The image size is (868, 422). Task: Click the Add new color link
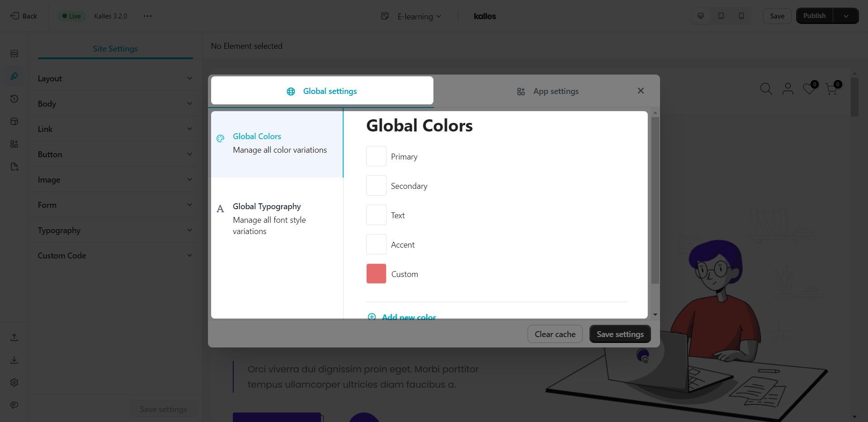click(409, 317)
